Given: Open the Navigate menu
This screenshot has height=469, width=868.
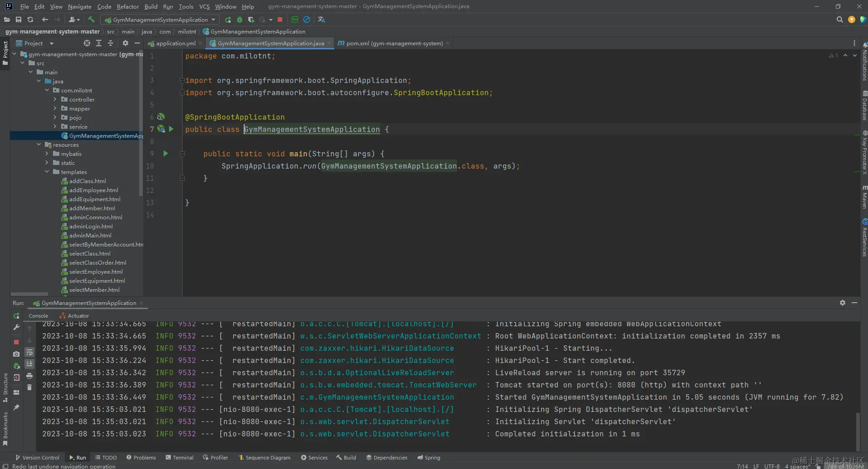Looking at the screenshot, I should tap(80, 6).
